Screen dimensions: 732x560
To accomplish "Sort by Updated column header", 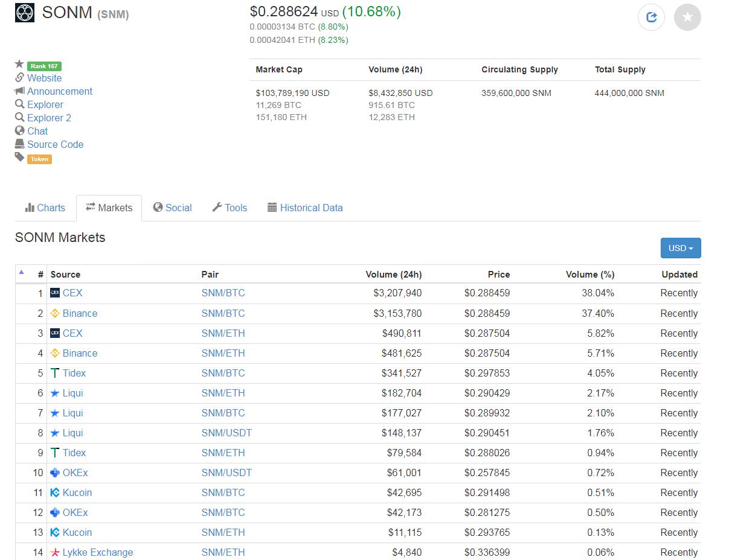I will tap(679, 274).
